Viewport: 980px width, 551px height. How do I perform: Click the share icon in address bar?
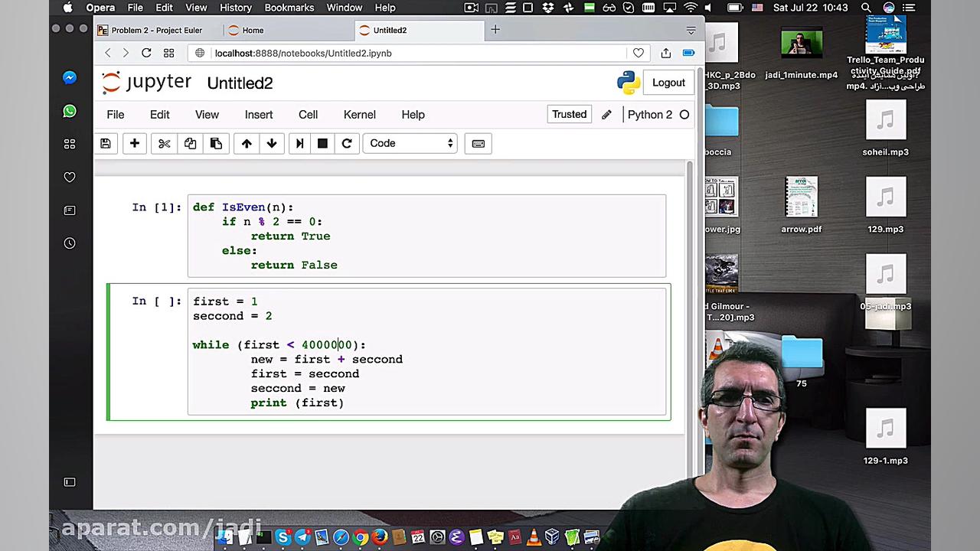point(666,53)
